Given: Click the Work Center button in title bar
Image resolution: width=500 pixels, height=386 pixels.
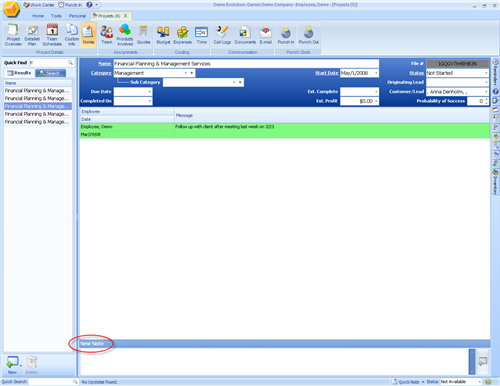Looking at the screenshot, I should [x=39, y=5].
